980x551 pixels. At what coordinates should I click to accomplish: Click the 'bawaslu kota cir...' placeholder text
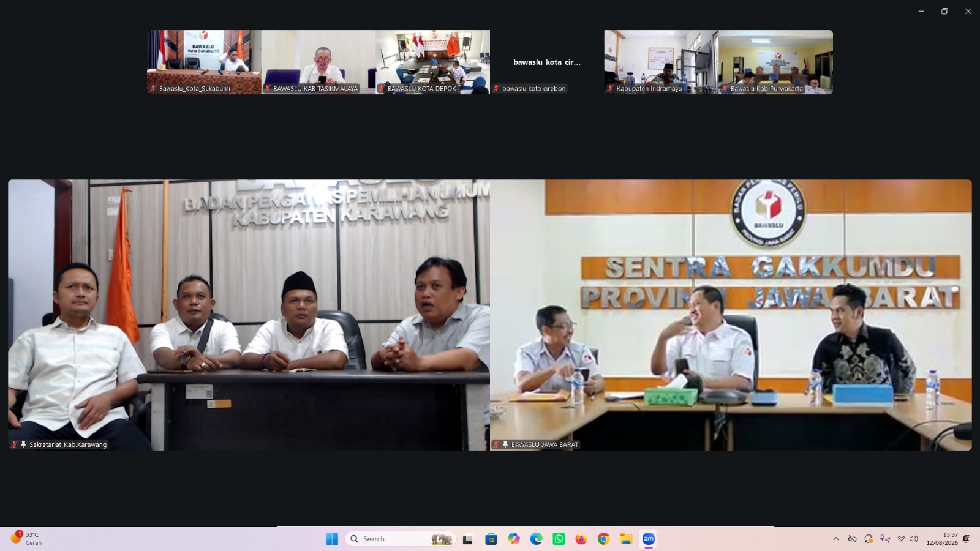pos(547,62)
